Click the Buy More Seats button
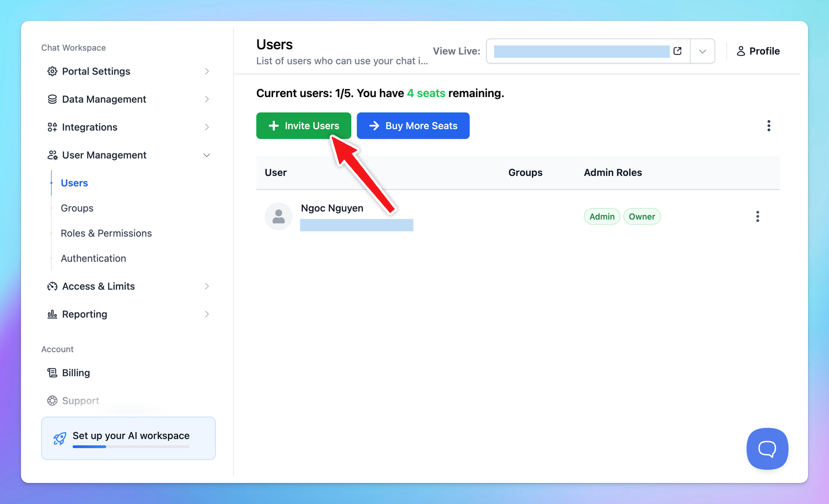Viewport: 829px width, 504px height. click(413, 126)
